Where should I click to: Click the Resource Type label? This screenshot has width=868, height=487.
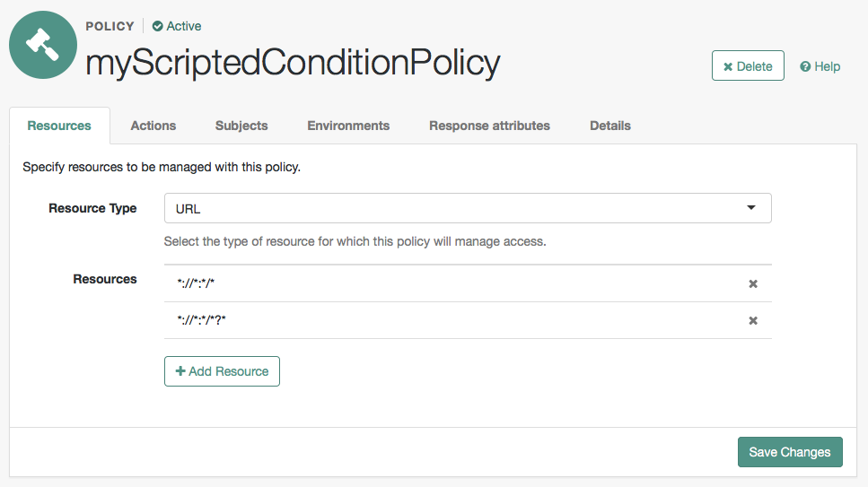tap(92, 208)
